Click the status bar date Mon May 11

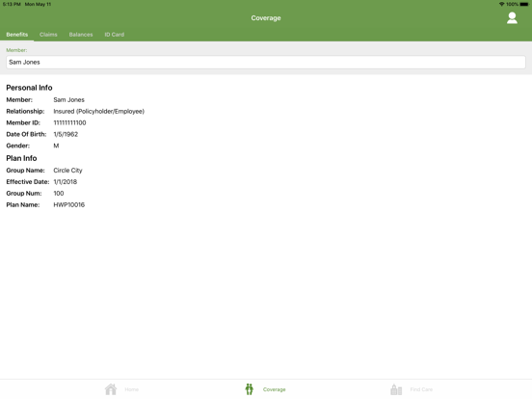point(38,4)
